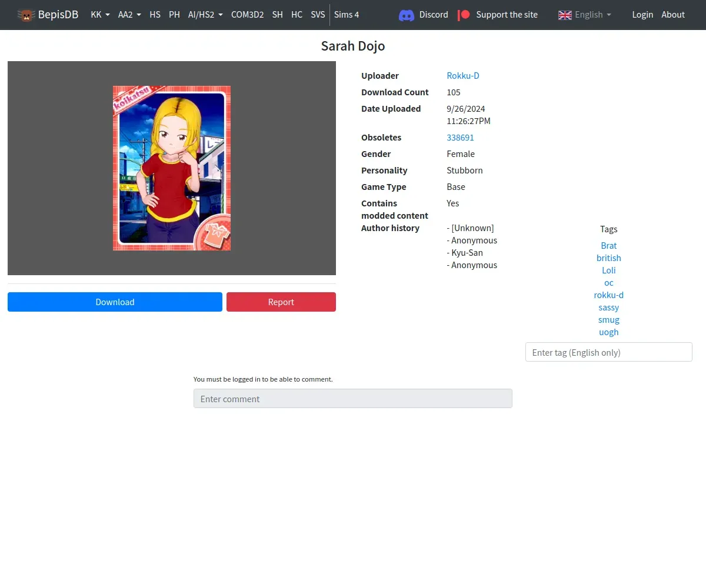Click the red Patreon support icon
The image size is (706, 588).
point(464,15)
